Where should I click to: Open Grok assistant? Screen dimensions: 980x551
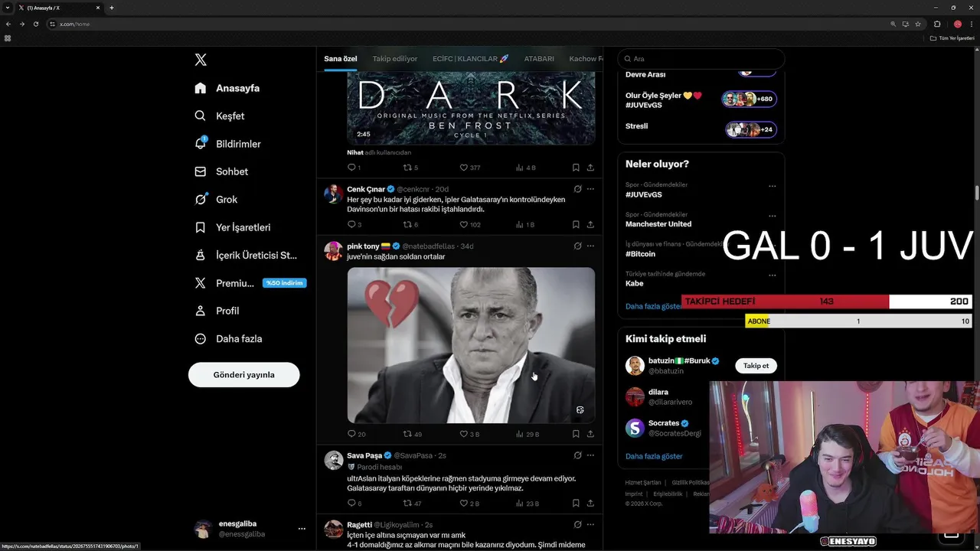216,199
